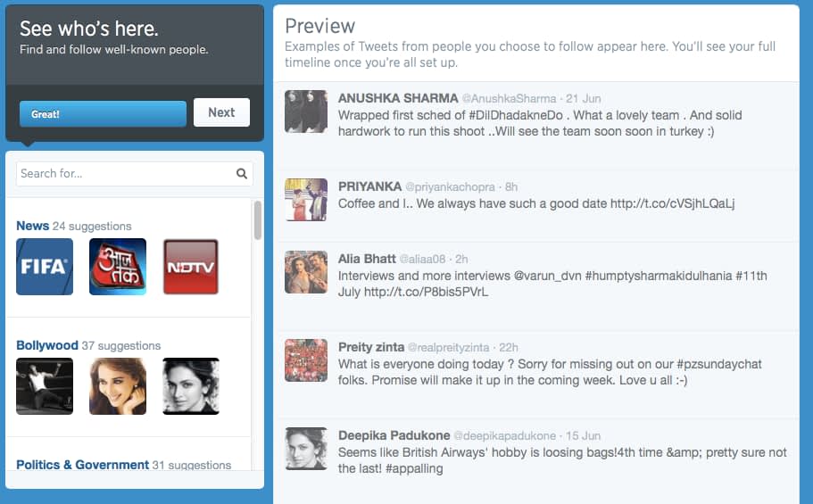Click the 21 Jun timestamp
Screen dimensions: 813x504
(x=584, y=98)
